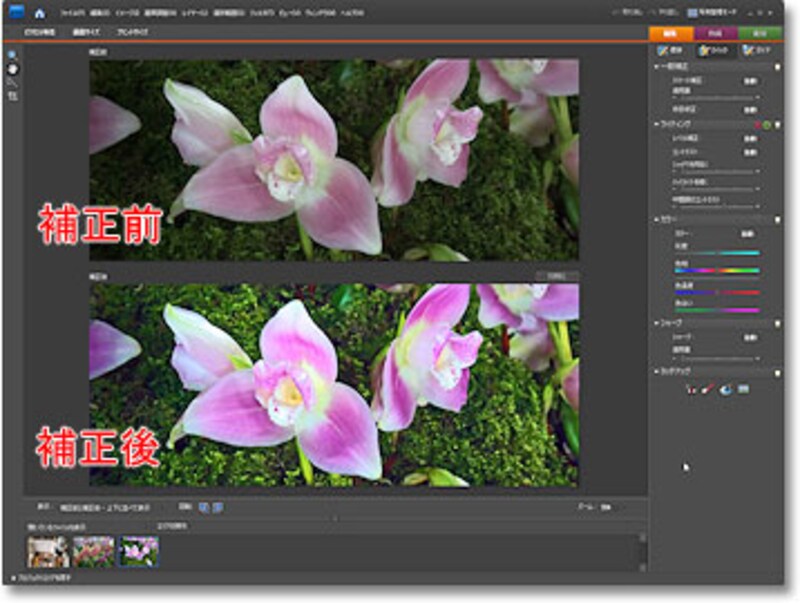Viewport: 800px width, 603px height.
Task: Collapse the Sharpen panel section
Action: click(655, 322)
